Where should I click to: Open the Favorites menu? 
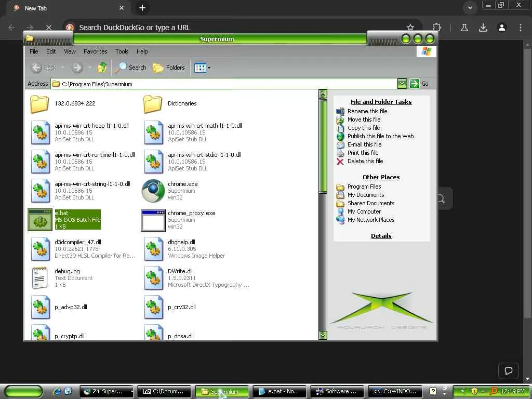[96, 51]
